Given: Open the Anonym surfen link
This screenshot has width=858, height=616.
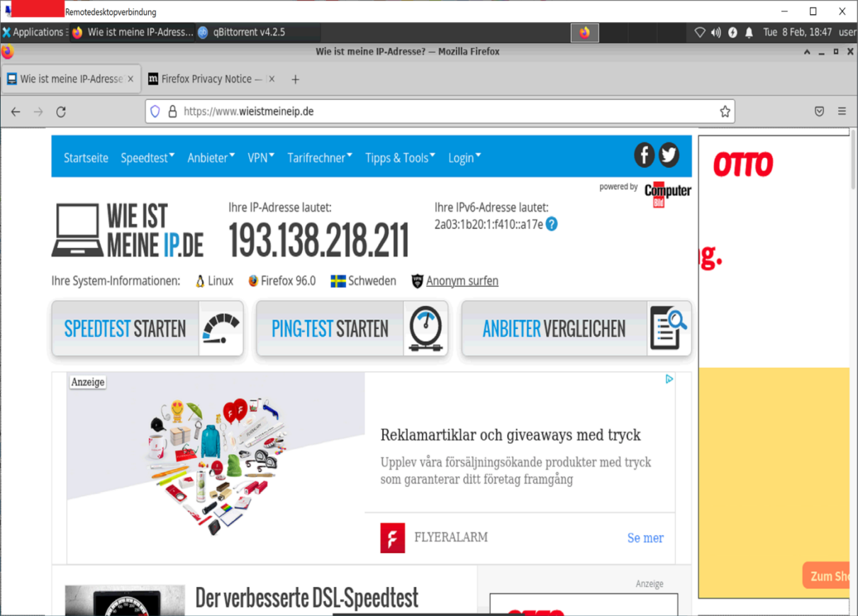Looking at the screenshot, I should pos(462,281).
